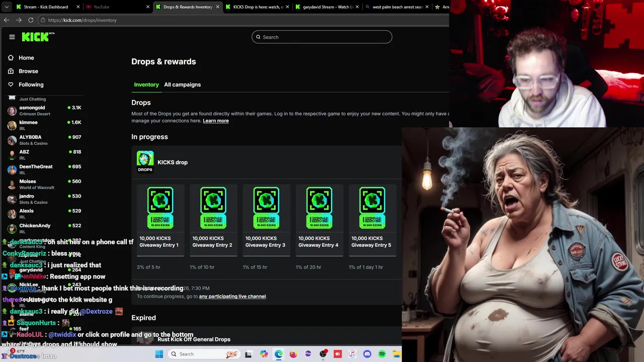
Task: Switch to Inventory tab
Action: (146, 84)
